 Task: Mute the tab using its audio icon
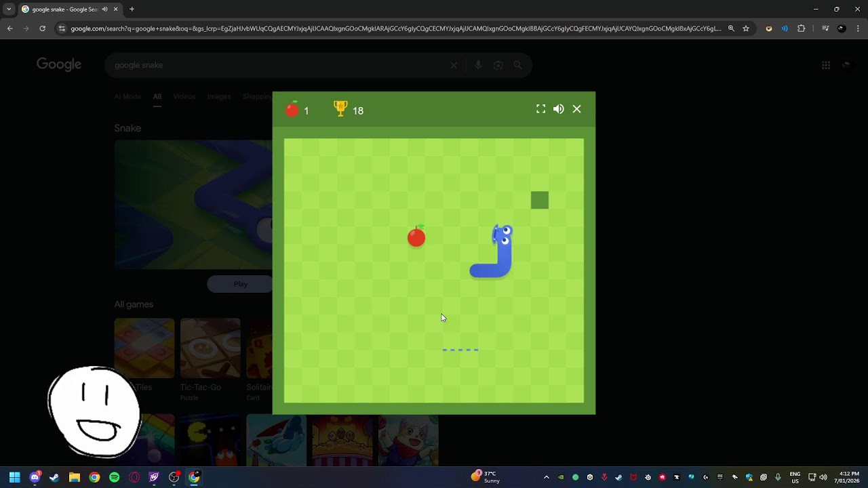coord(104,9)
